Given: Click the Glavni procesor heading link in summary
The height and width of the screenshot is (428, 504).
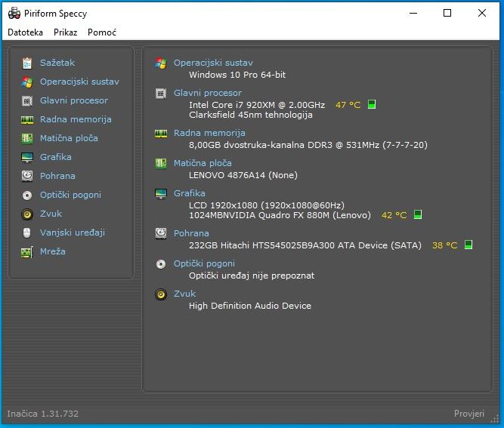Looking at the screenshot, I should tap(208, 93).
